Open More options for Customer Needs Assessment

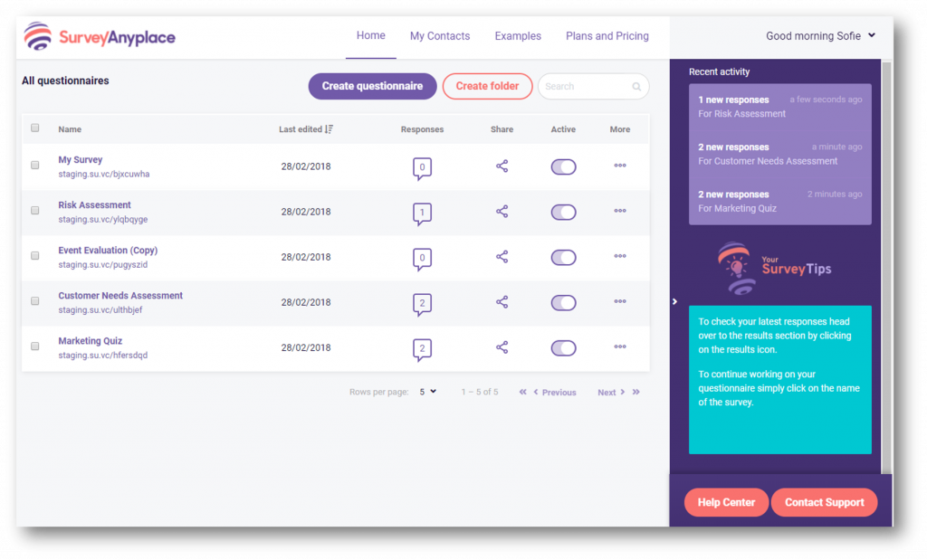619,302
